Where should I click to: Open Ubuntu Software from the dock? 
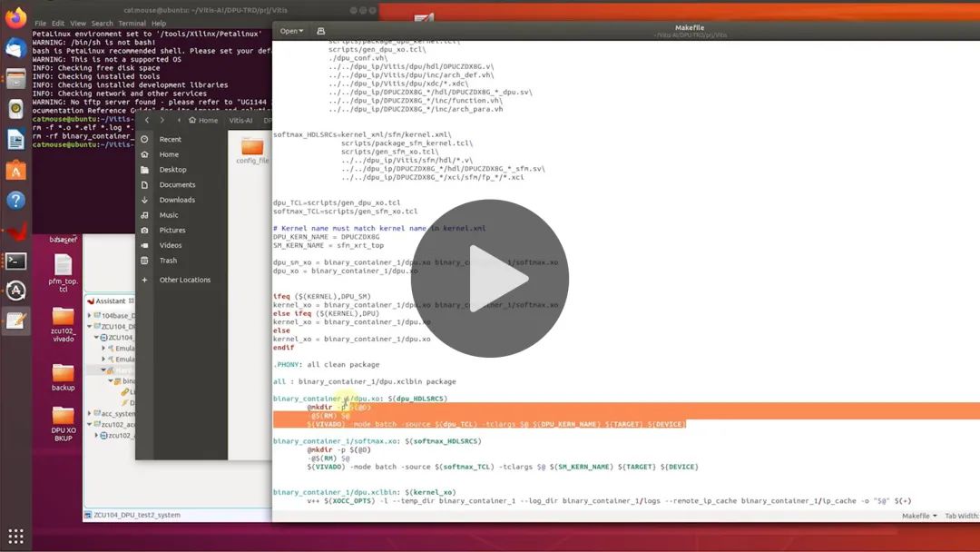15,170
